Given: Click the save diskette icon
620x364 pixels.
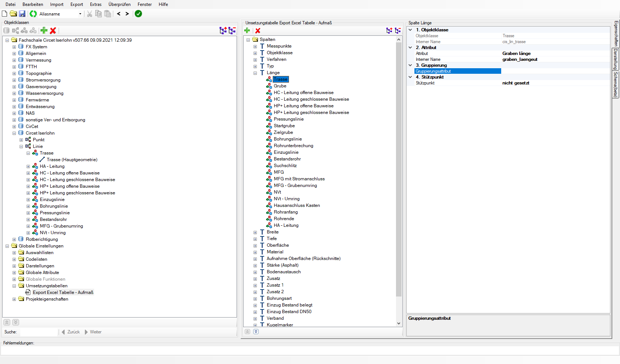Looking at the screenshot, I should click(22, 14).
